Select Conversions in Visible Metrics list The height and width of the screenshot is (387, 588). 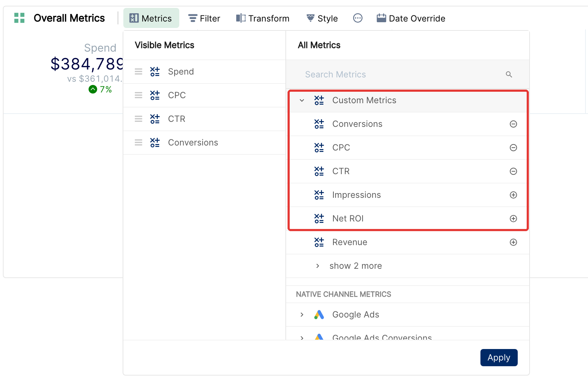pos(204,143)
